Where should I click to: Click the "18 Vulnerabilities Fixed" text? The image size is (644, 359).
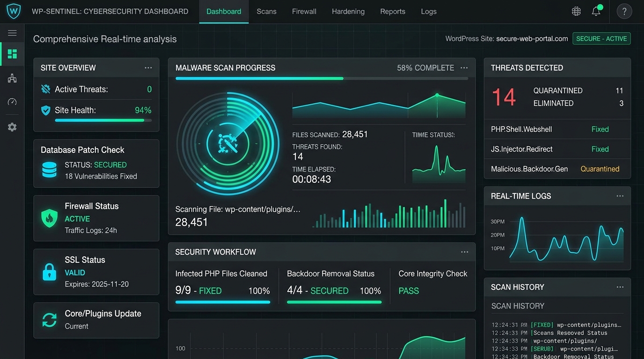101,176
